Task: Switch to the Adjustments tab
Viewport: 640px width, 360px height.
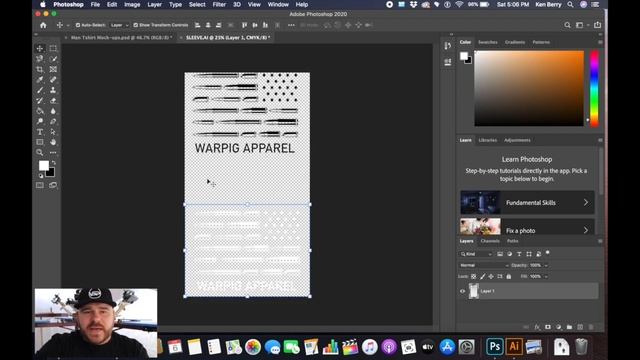Action: (517, 140)
